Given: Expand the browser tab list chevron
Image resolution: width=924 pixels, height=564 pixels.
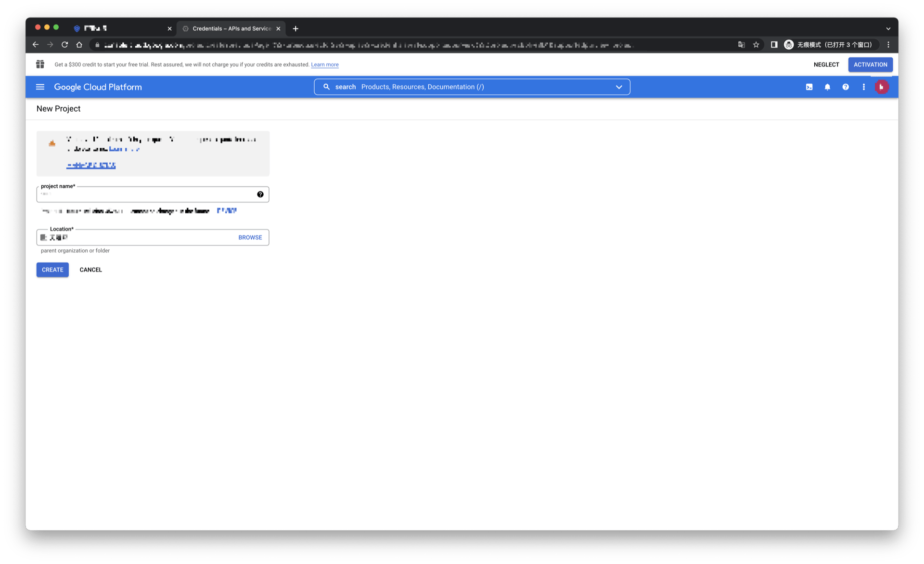Looking at the screenshot, I should 888,28.
